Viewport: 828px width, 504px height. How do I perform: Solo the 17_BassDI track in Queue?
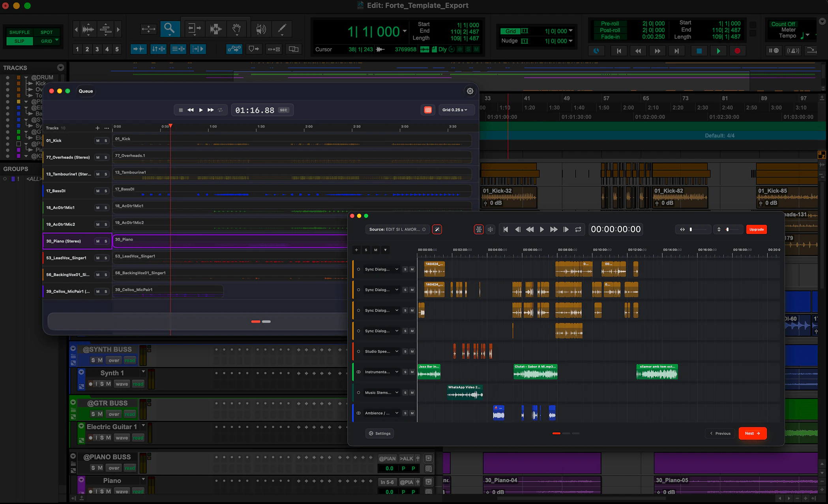coord(106,191)
